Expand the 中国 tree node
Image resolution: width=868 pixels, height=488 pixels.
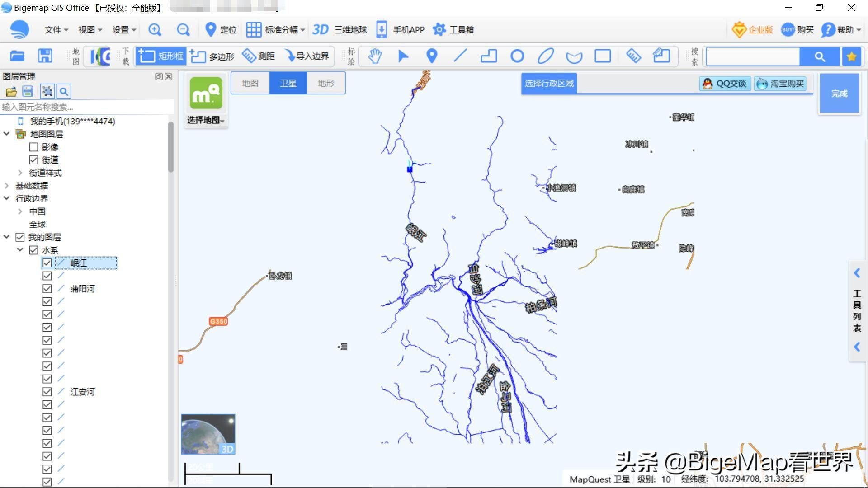click(20, 211)
